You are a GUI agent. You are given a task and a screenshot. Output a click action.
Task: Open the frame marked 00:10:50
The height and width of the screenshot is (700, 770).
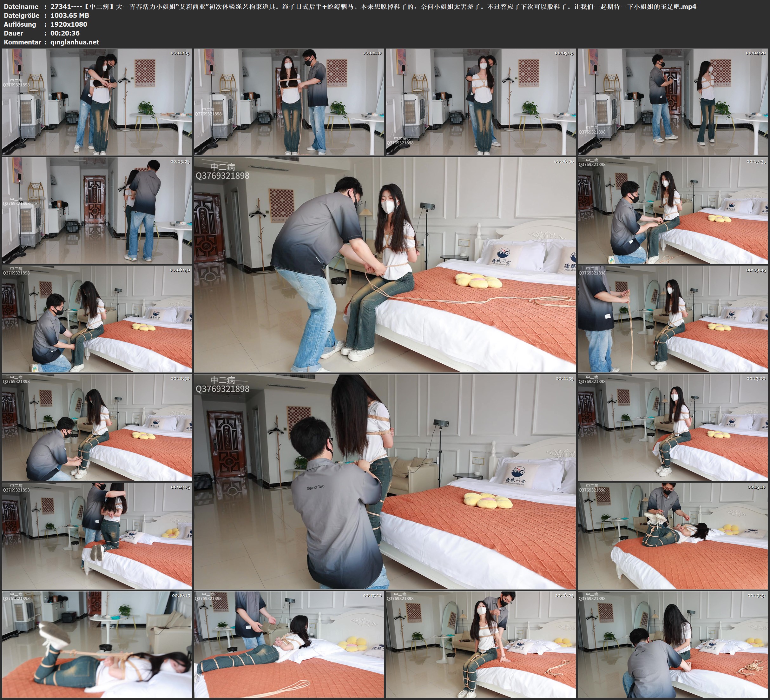click(x=97, y=427)
